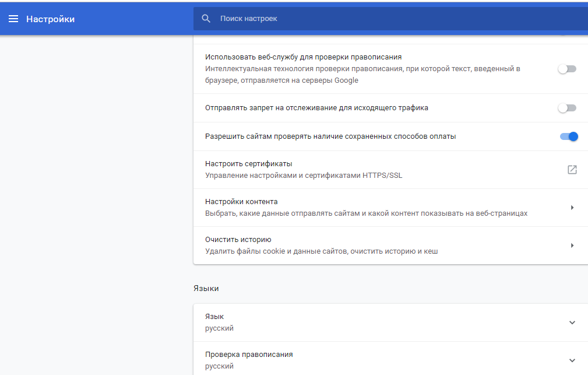Open Очистить историю arrow
Screen dimensions: 588x375
pos(572,246)
